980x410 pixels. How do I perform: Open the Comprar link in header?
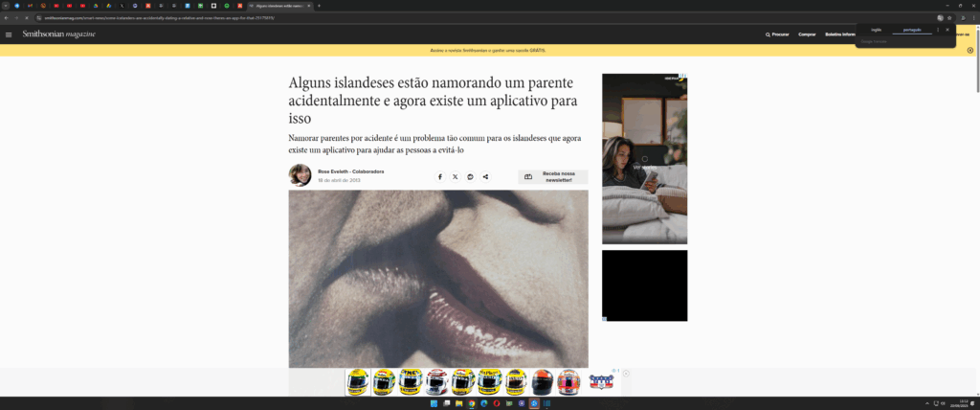click(807, 34)
